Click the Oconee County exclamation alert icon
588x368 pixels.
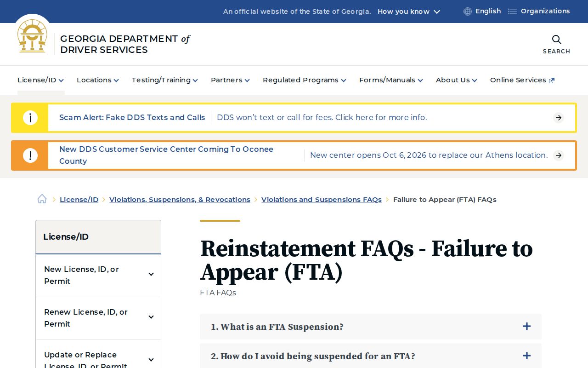click(x=30, y=155)
